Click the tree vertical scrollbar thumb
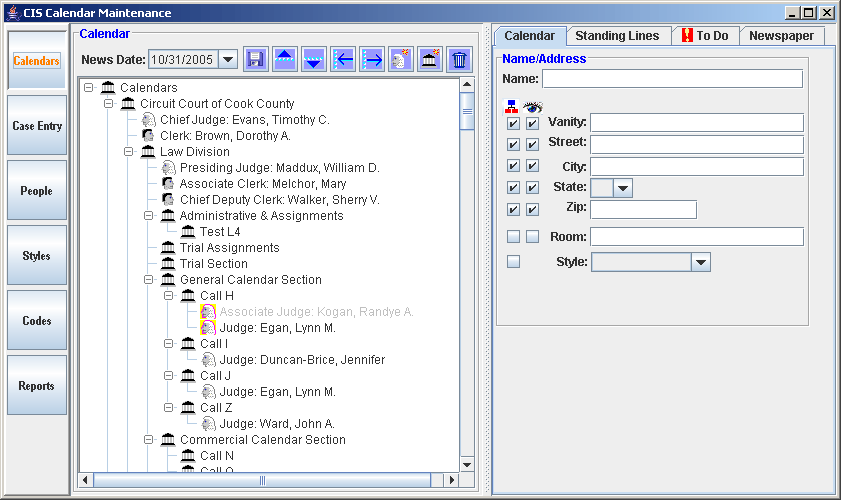This screenshot has width=841, height=500. coord(467,111)
